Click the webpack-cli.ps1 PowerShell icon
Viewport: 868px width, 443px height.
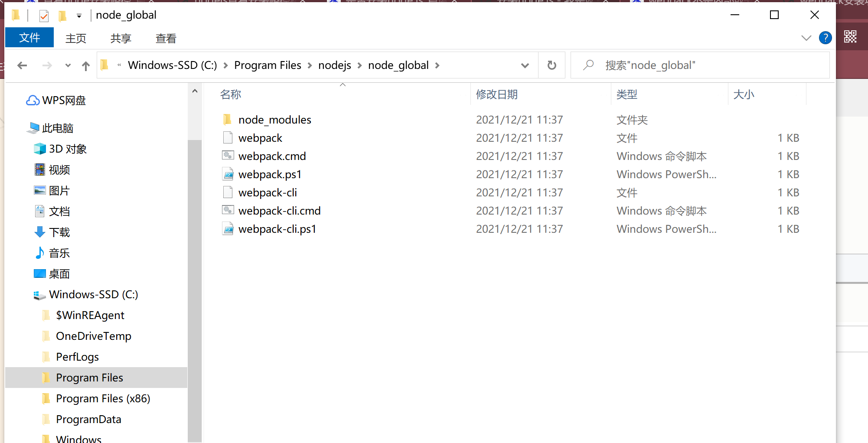[228, 228]
